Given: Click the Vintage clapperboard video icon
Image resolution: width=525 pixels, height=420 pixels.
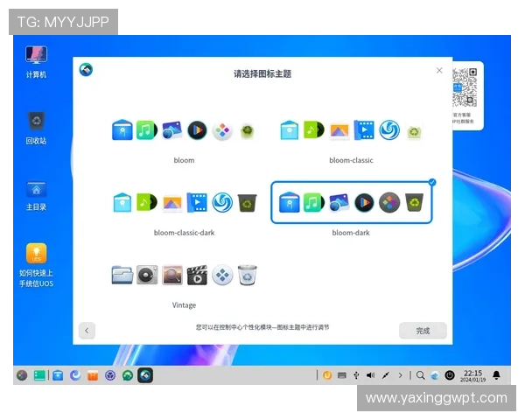Looking at the screenshot, I should [x=197, y=275].
